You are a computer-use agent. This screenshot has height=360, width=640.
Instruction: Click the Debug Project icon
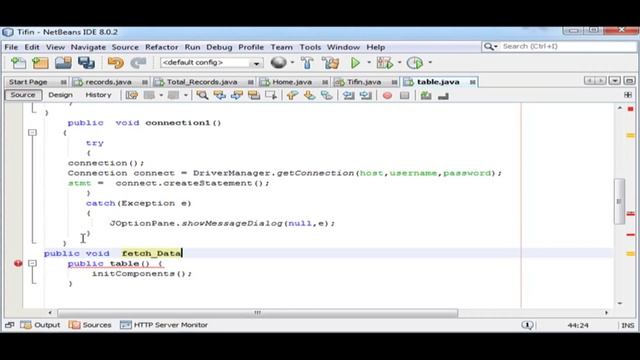tap(384, 63)
